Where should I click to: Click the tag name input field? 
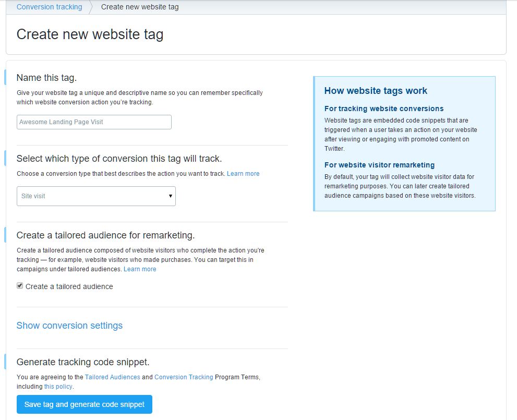click(x=94, y=122)
